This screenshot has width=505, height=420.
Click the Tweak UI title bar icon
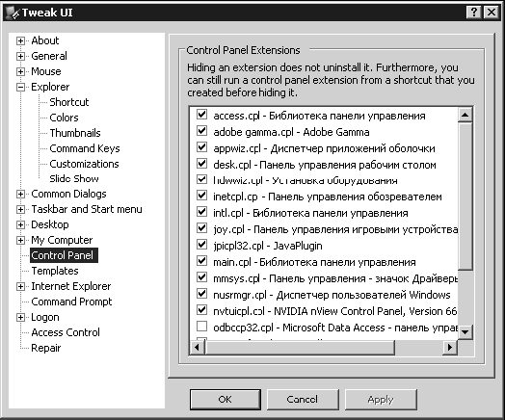pos(13,13)
